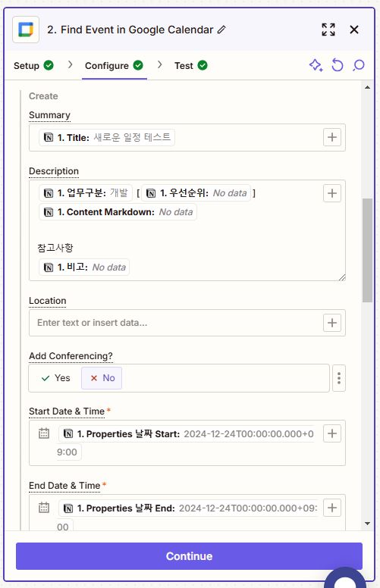This screenshot has height=588, width=380.
Task: Click the Location field label
Action: coord(47,301)
